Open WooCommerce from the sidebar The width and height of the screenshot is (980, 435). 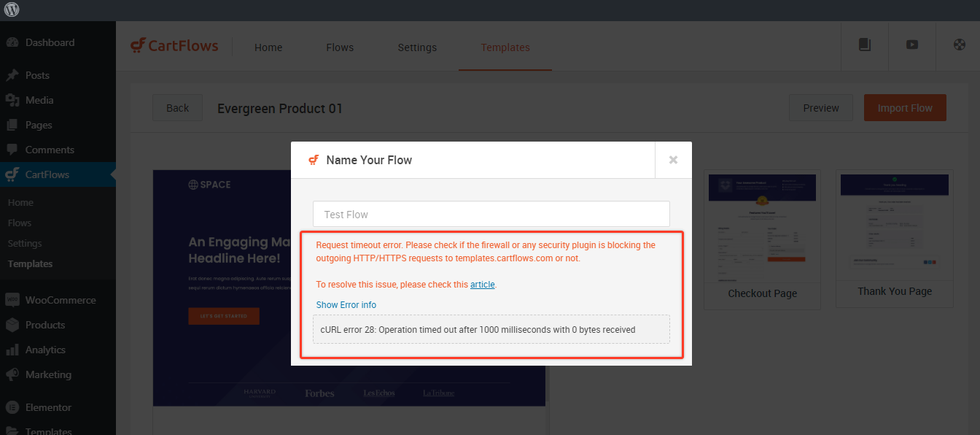[60, 300]
